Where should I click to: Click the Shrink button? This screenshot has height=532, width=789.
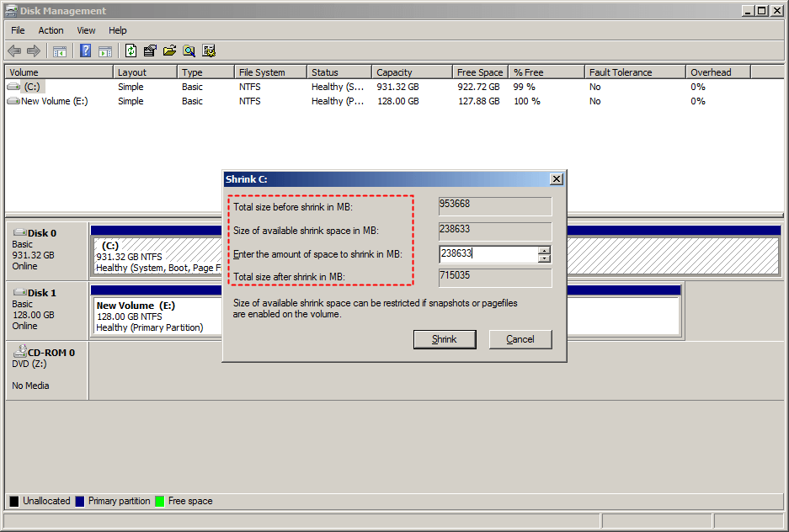445,339
